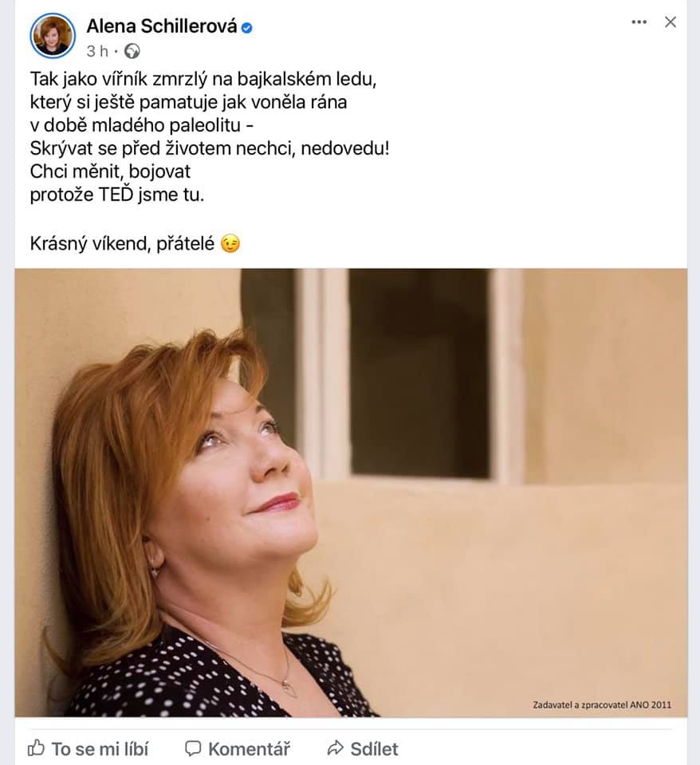
Task: Click the thumbs-up Like icon
Action: point(37,748)
